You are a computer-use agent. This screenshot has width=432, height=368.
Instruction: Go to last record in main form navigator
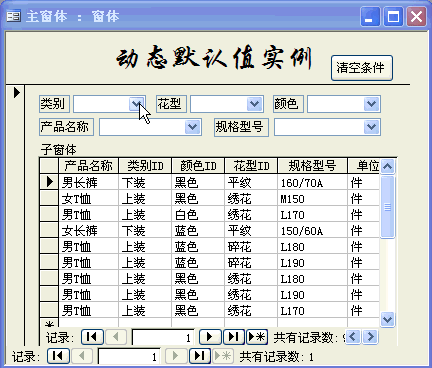(200, 356)
